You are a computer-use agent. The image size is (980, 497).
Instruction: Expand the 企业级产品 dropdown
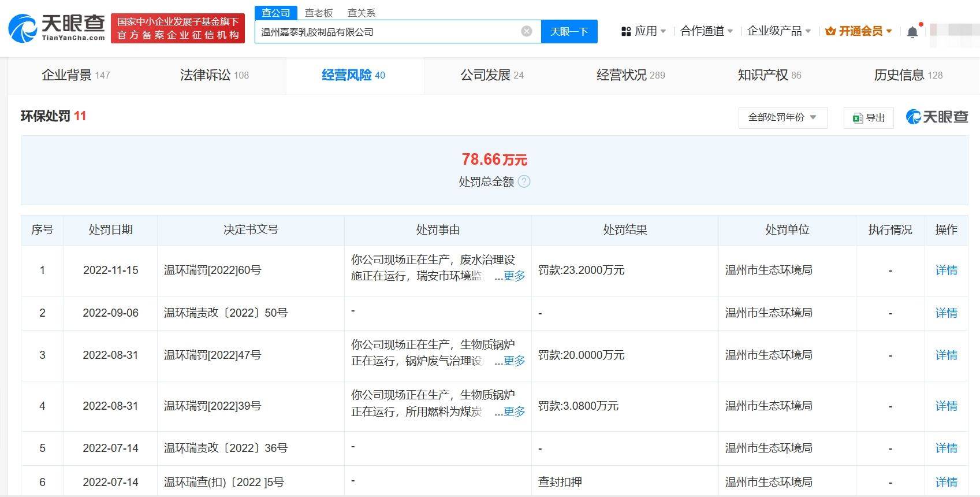778,31
